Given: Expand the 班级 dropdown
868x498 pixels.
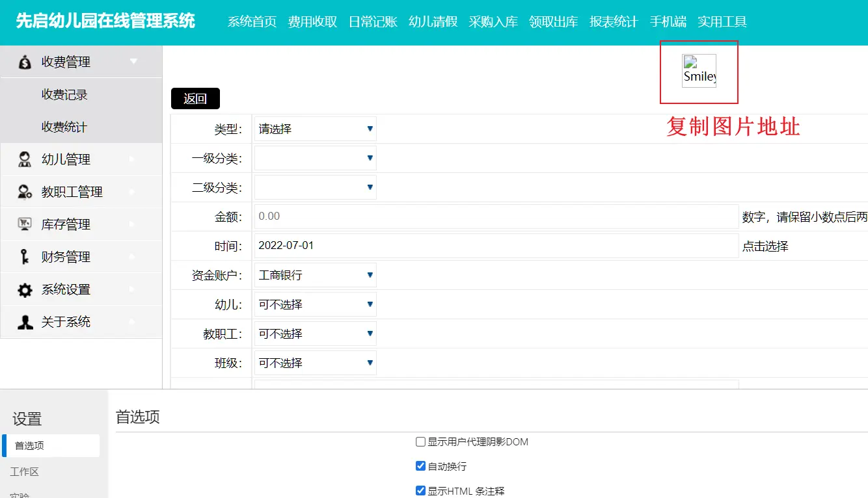Looking at the screenshot, I should pos(315,363).
